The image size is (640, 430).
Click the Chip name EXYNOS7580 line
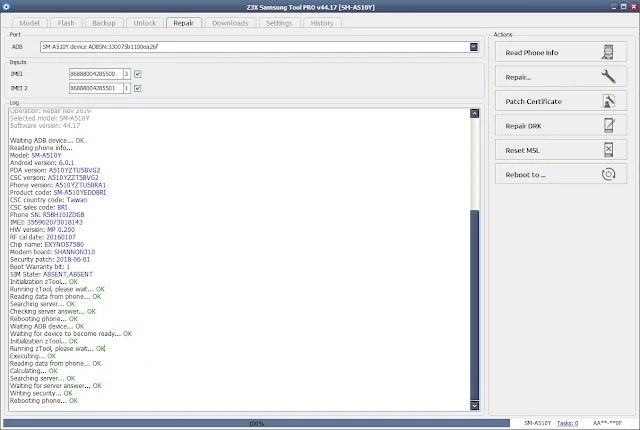coord(47,244)
